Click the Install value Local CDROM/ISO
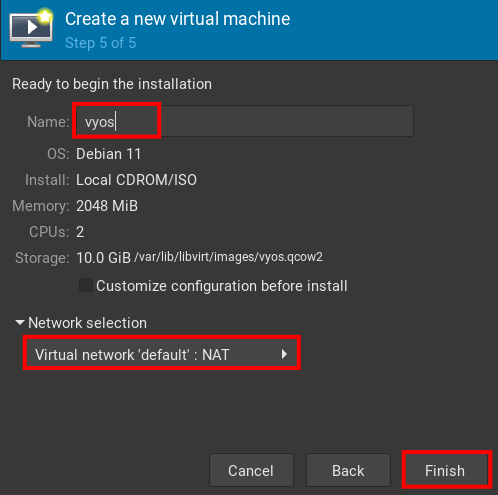The height and width of the screenshot is (495, 498). click(136, 180)
